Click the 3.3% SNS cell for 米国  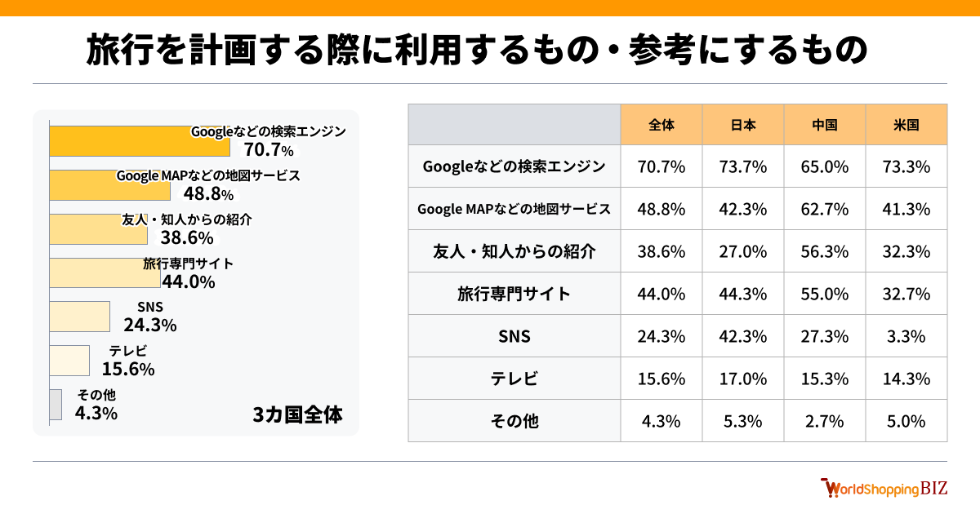[x=906, y=336]
